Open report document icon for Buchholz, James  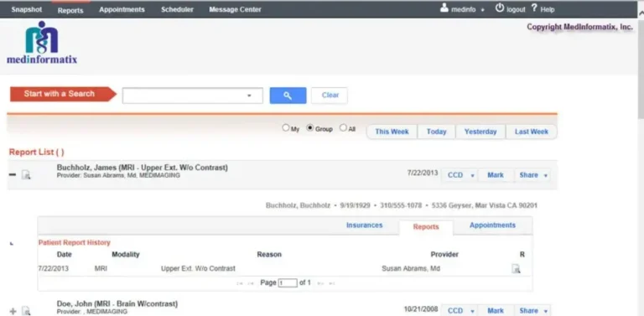pyautogui.click(x=26, y=175)
